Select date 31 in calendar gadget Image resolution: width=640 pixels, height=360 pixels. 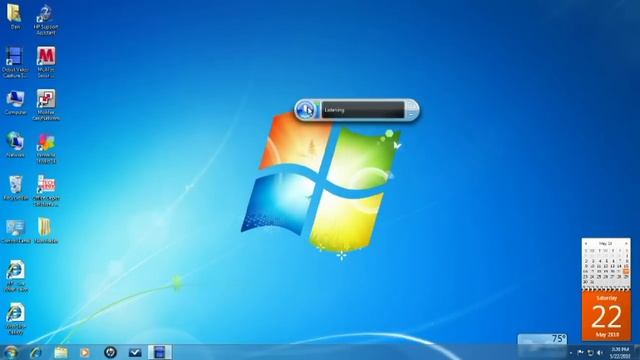coord(592,282)
